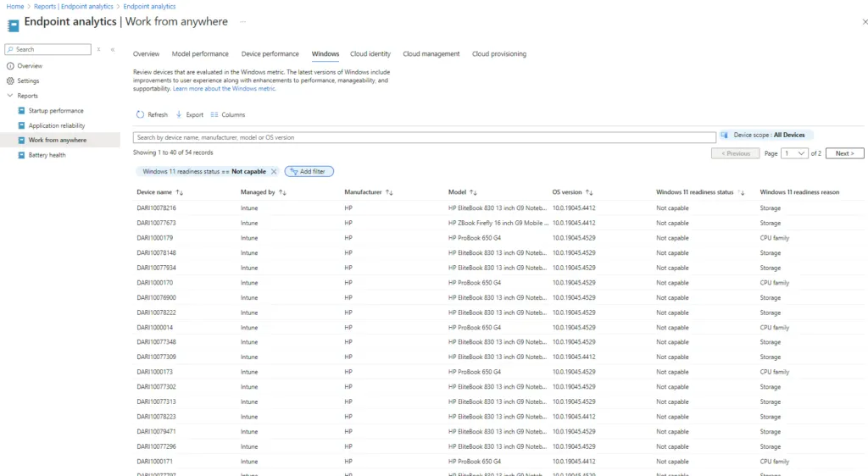The width and height of the screenshot is (868, 476).
Task: Close the Endpoint analytics blade
Action: 864,21
